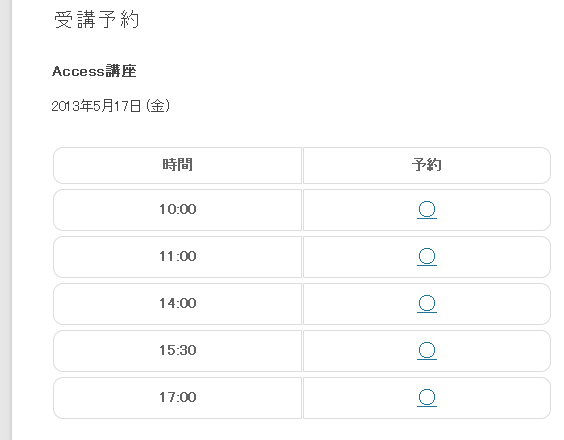Click the (金) weekday marker
This screenshot has height=440, width=564.
tap(158, 106)
